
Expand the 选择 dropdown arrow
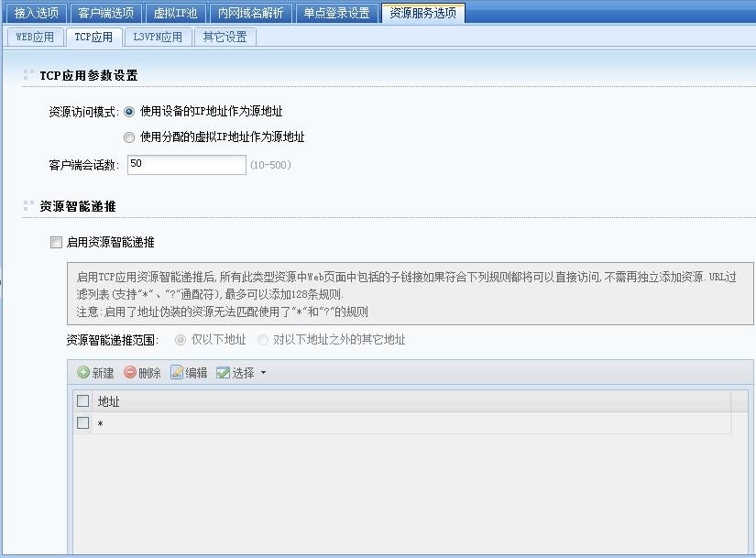point(264,373)
